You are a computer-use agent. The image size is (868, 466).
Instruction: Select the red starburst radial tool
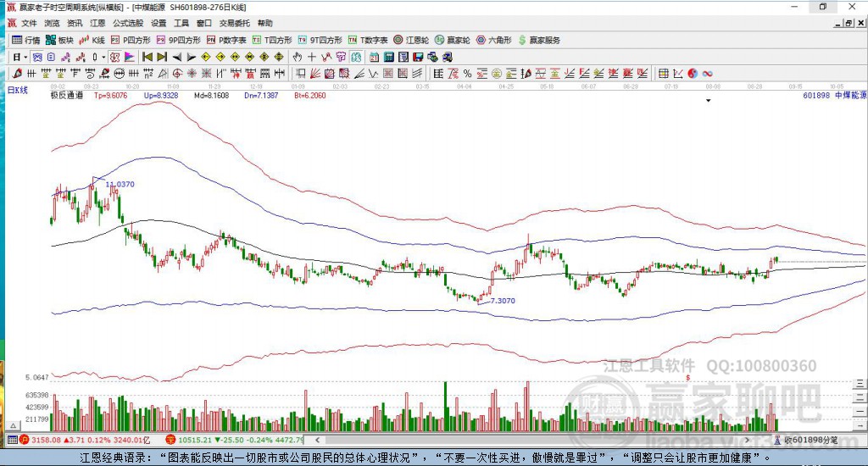192,74
